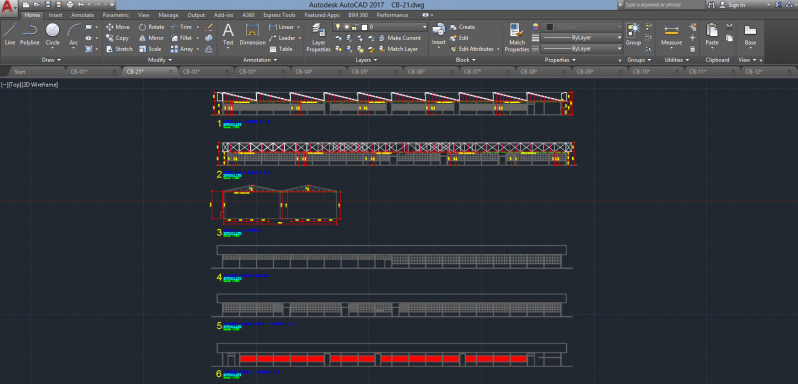The height and width of the screenshot is (384, 798).
Task: Open the Annotate ribbon tab
Action: (x=82, y=15)
